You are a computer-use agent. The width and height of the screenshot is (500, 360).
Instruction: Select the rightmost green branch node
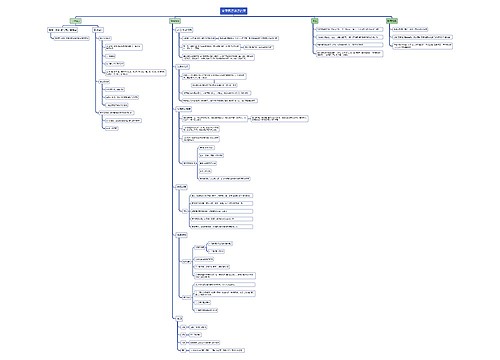tap(392, 21)
